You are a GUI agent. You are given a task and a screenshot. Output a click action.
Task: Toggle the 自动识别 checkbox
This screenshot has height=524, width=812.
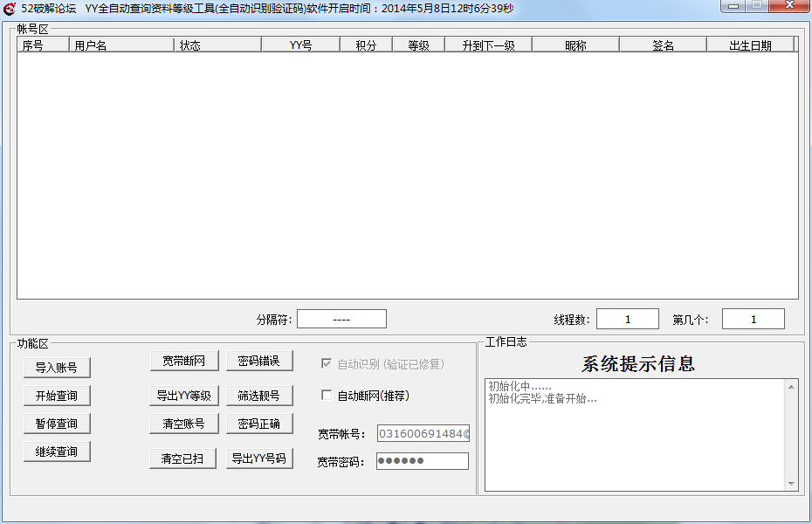tap(327, 363)
